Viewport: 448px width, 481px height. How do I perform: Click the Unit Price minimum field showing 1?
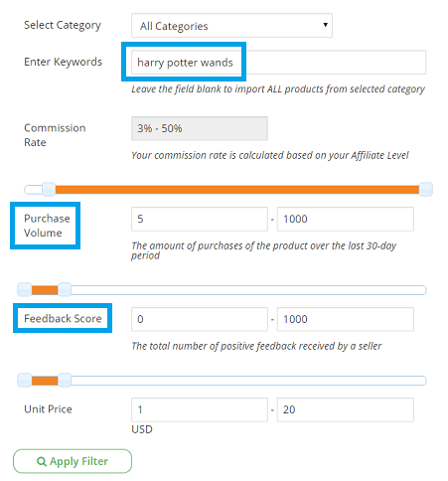click(200, 409)
